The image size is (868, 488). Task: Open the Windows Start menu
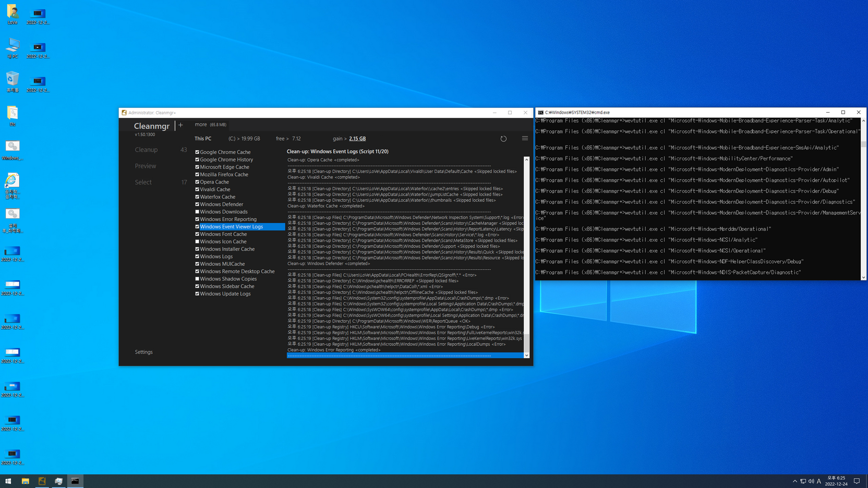[x=8, y=481]
